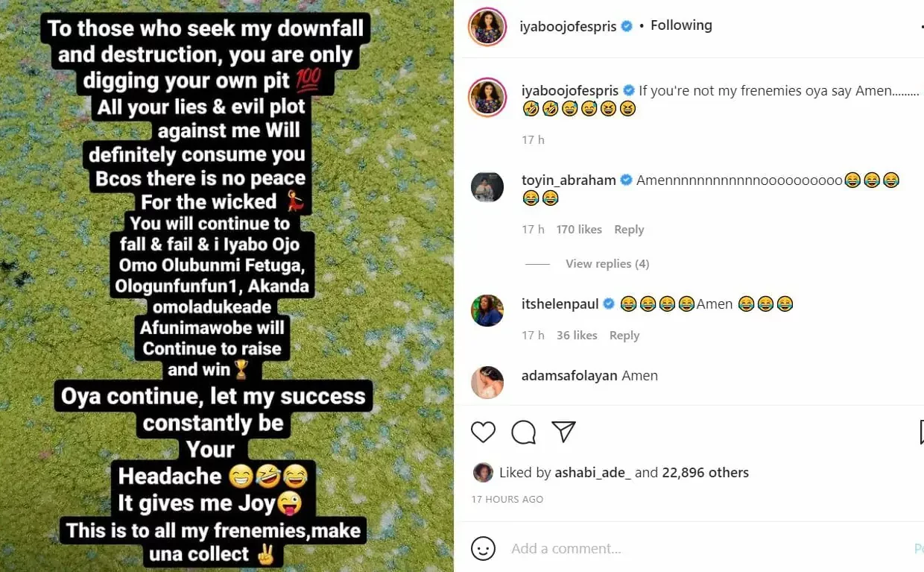
Task: Reply to toyin_abraham's comment
Action: click(629, 230)
